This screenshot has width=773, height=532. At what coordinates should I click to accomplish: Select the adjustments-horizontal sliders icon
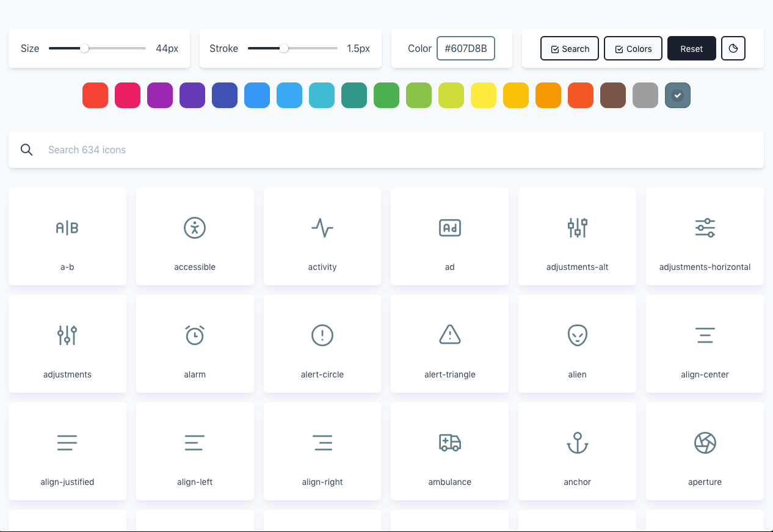705,228
